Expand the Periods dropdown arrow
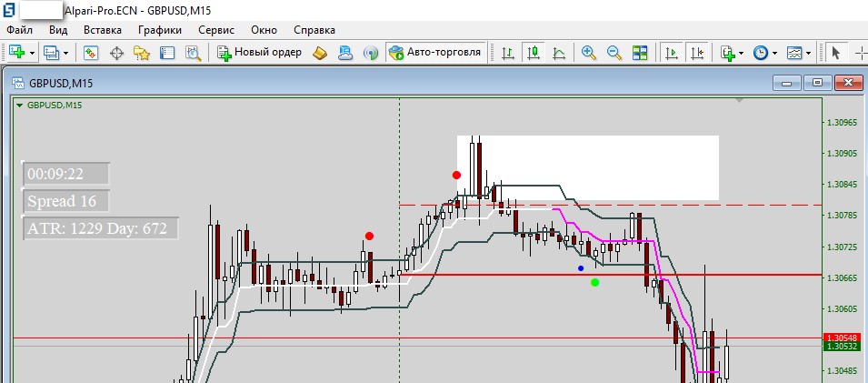 coord(774,53)
